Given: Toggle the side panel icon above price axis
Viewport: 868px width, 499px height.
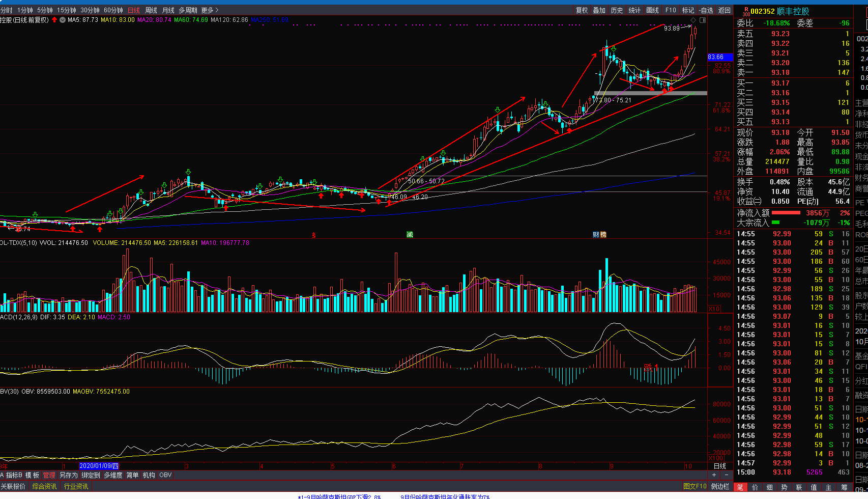Looking at the screenshot, I should pos(703,20).
